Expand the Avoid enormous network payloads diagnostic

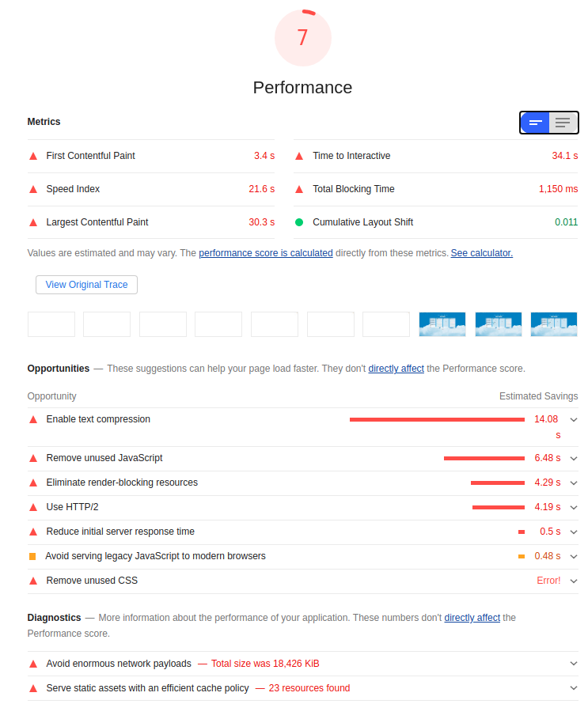[573, 664]
